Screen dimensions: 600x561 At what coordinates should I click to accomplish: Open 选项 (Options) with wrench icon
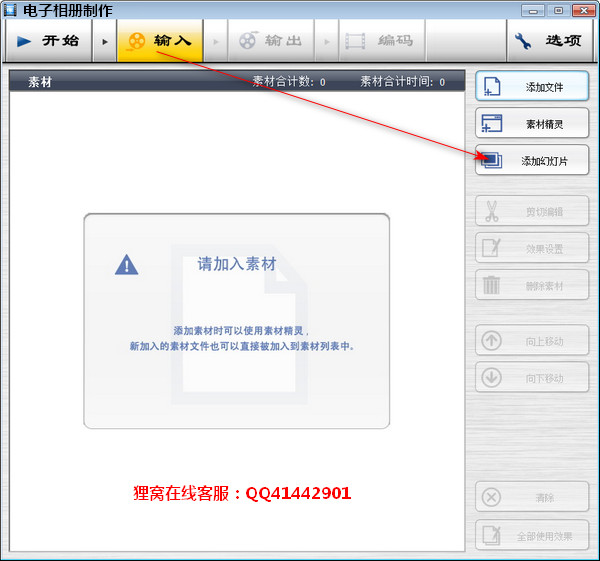550,41
